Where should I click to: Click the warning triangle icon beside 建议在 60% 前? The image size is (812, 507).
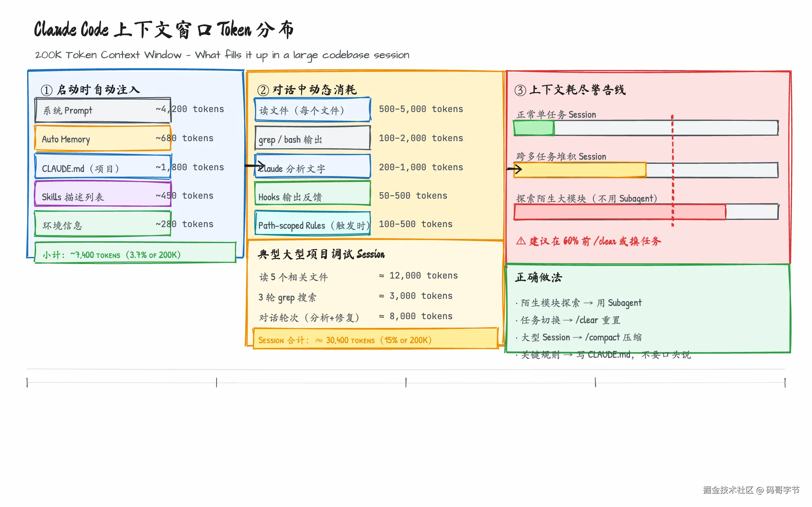coord(521,241)
